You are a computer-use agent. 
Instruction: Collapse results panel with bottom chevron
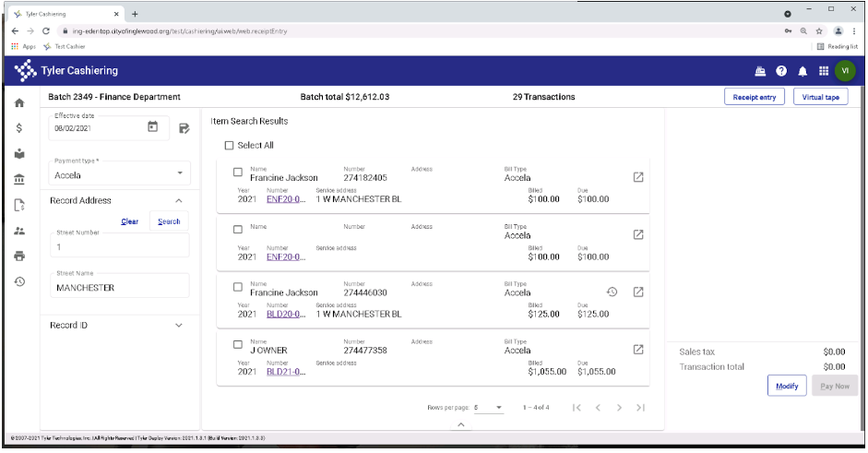coord(461,424)
